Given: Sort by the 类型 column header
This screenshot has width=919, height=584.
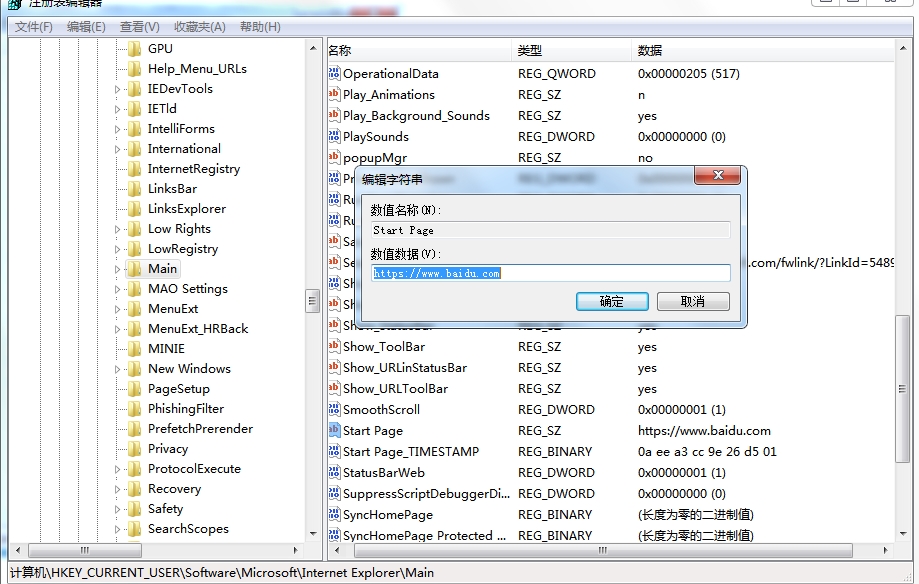Looking at the screenshot, I should (x=571, y=50).
